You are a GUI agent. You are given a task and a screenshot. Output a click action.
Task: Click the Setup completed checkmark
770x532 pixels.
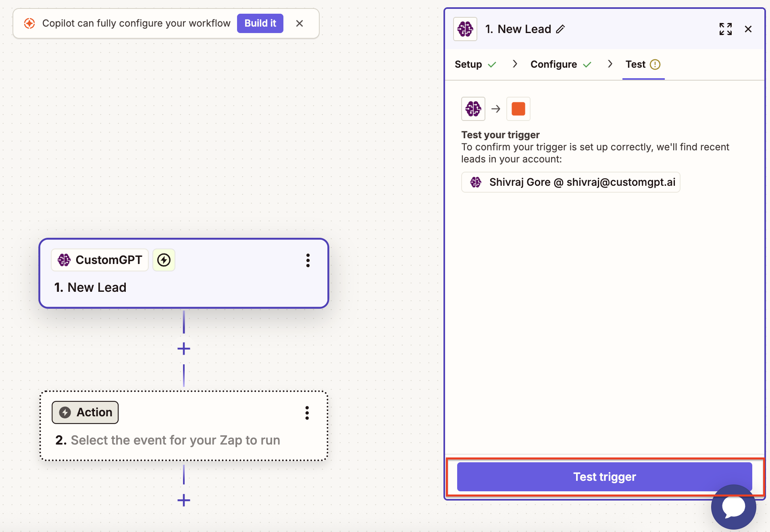[492, 64]
